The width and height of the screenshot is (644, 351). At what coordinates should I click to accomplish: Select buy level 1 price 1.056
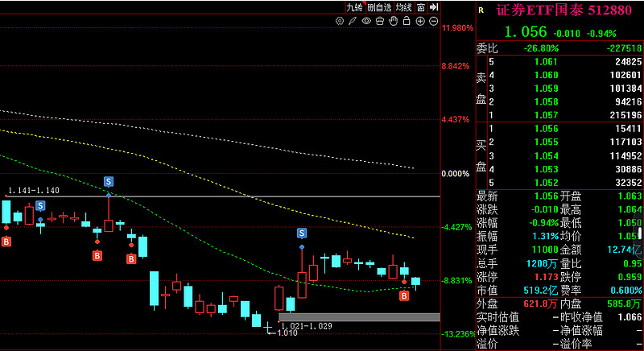pyautogui.click(x=546, y=129)
